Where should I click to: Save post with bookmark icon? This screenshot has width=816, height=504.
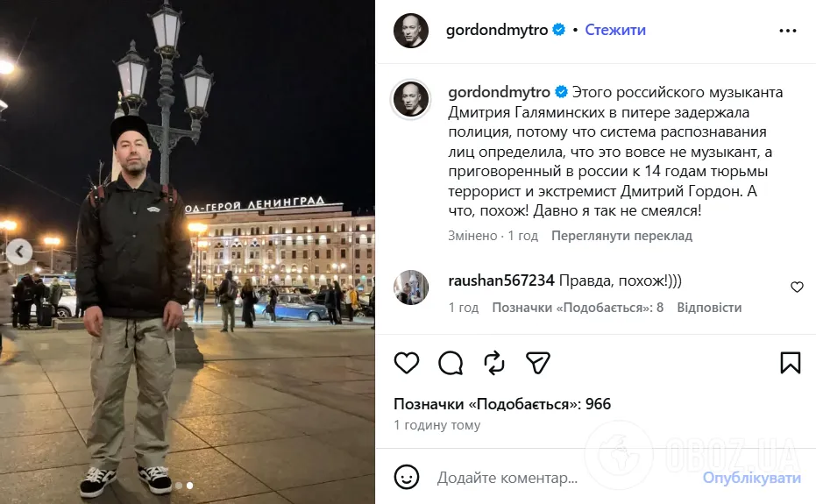[x=790, y=363]
